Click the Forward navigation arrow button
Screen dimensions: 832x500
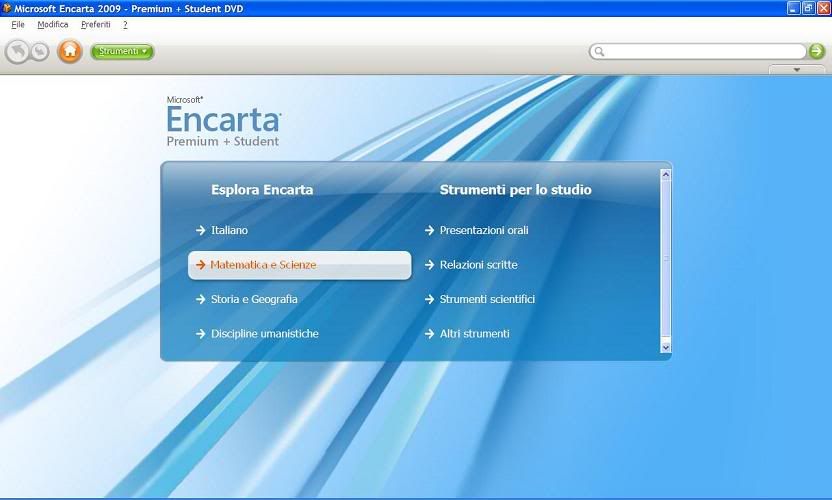(39, 52)
